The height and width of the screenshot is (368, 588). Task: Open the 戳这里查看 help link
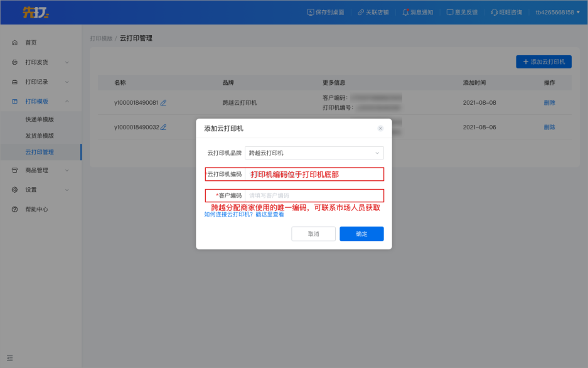[270, 214]
